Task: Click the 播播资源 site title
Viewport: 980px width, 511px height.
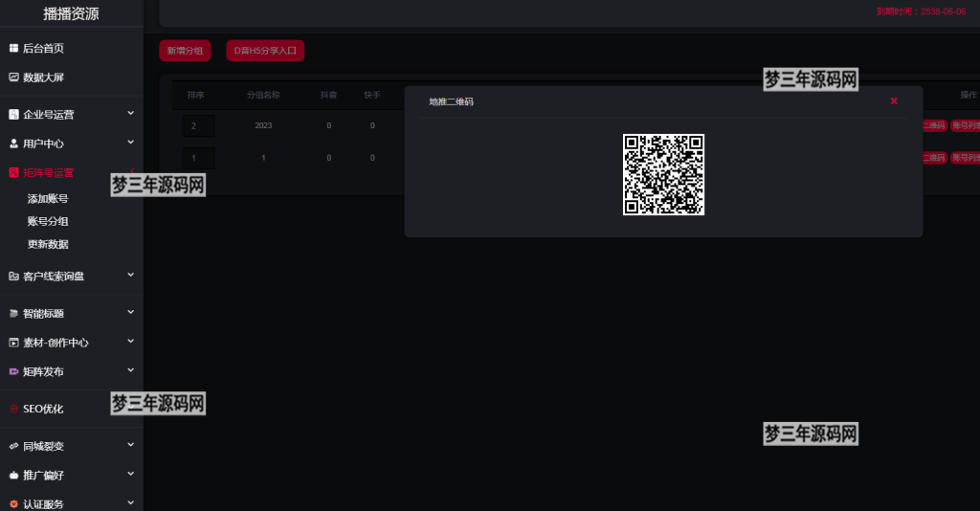Action: coord(71,13)
